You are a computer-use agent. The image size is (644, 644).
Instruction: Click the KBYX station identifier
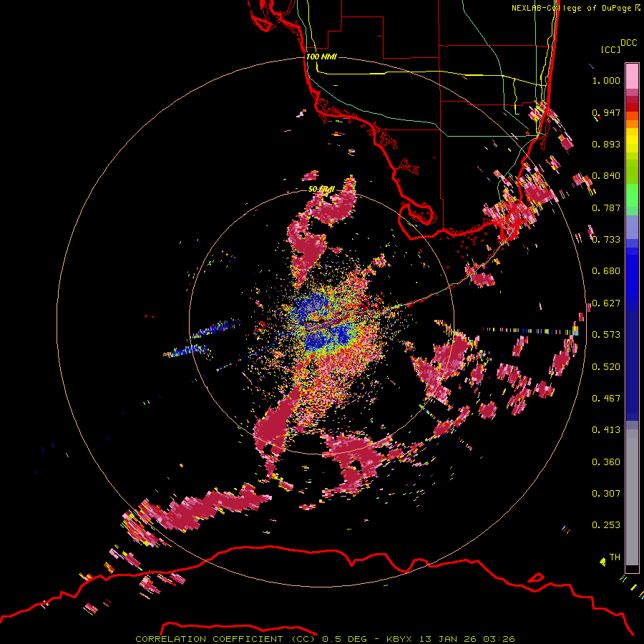[x=399, y=639]
